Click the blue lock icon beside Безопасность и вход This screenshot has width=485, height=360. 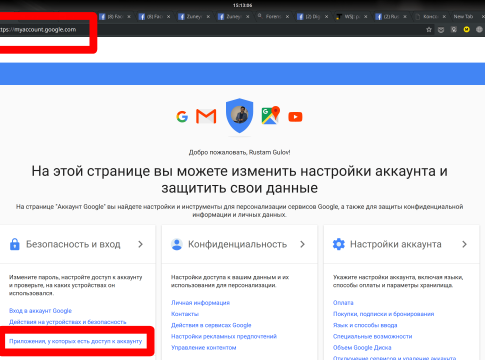[15, 244]
